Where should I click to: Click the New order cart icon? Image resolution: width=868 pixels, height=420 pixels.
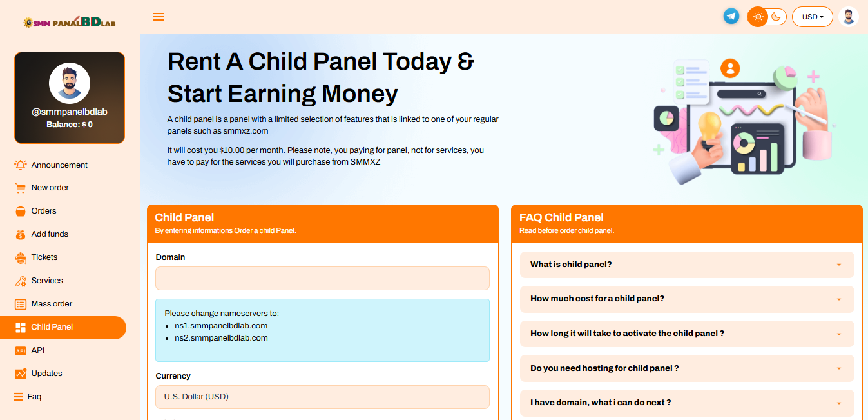21,188
